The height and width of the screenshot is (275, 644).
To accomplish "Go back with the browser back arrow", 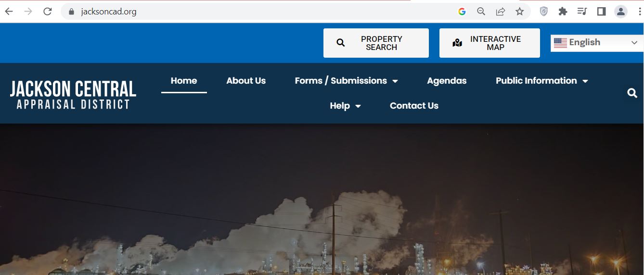I will [9, 12].
